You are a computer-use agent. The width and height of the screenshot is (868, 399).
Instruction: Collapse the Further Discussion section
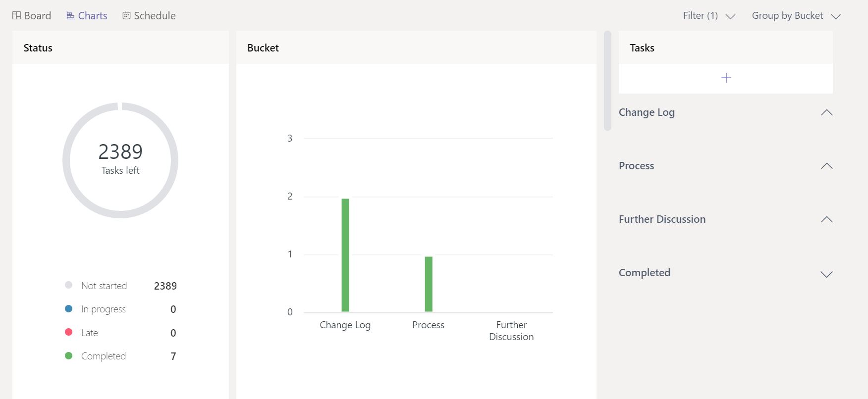(826, 220)
